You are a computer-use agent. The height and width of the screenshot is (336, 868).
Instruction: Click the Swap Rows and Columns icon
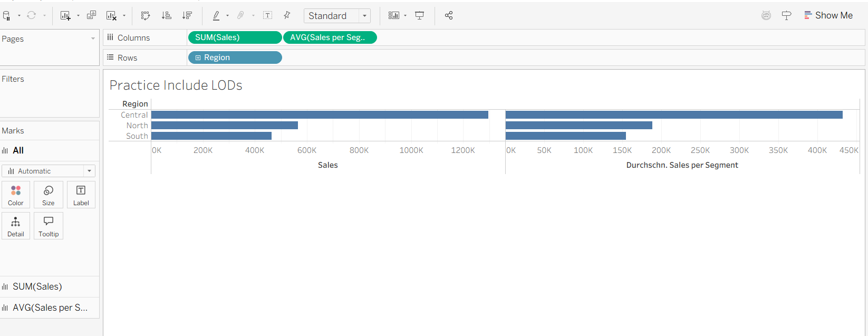[x=146, y=16]
